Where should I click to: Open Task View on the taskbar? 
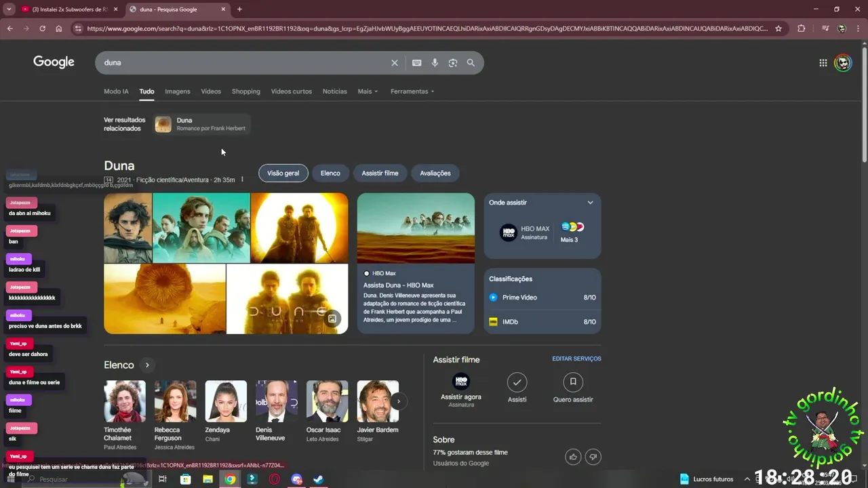click(x=163, y=479)
